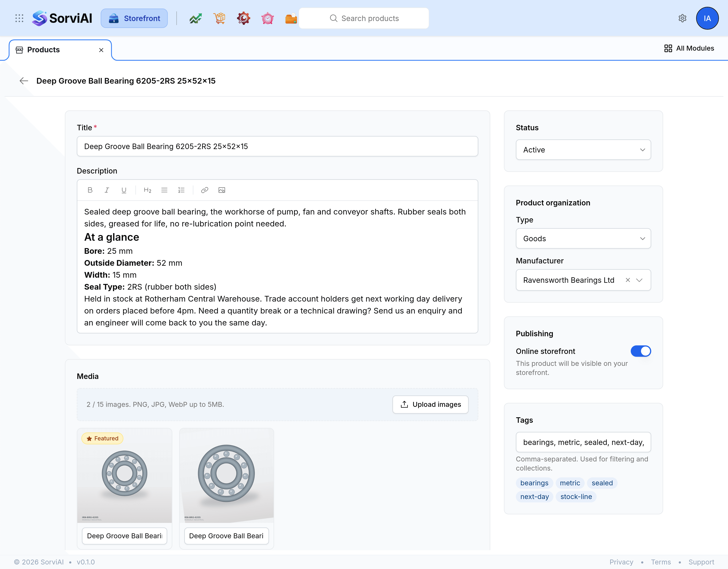
Task: Insert H2 heading in description
Action: pos(147,190)
